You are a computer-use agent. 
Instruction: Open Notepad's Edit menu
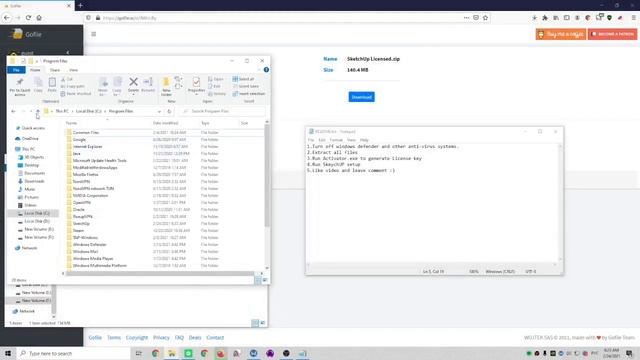(322, 140)
